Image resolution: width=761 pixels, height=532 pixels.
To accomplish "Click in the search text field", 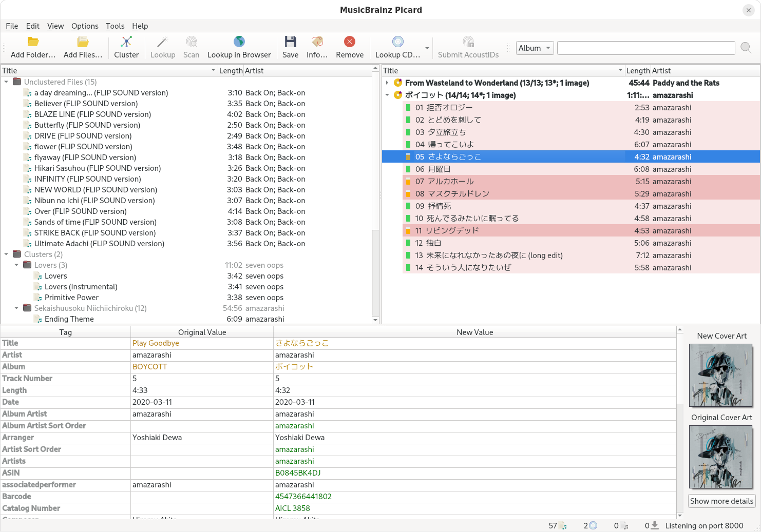I will (646, 48).
